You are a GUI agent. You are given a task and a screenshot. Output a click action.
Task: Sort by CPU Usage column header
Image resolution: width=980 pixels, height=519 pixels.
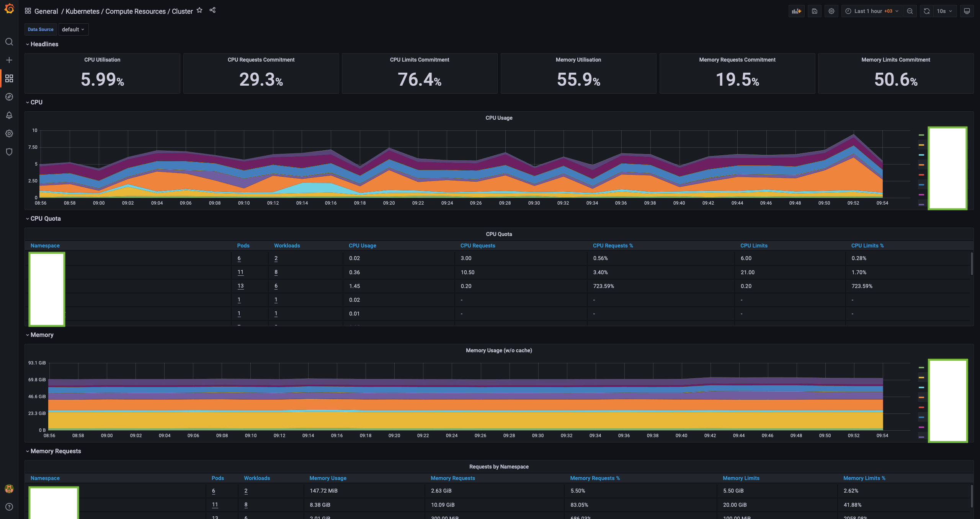click(363, 246)
